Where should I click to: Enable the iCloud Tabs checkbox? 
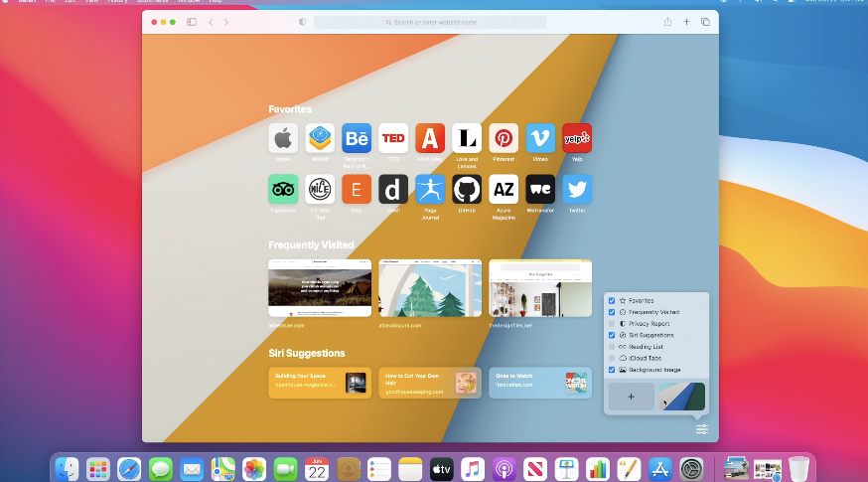click(612, 358)
